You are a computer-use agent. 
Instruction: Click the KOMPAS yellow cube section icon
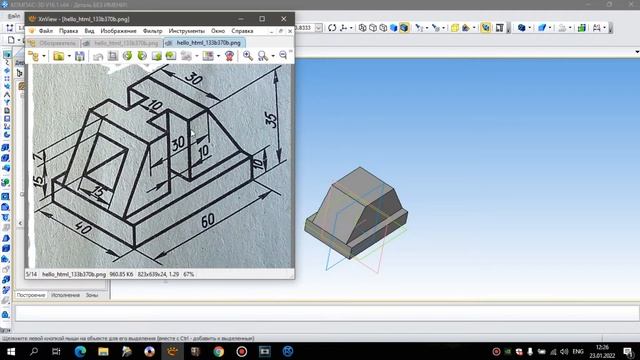455,28
